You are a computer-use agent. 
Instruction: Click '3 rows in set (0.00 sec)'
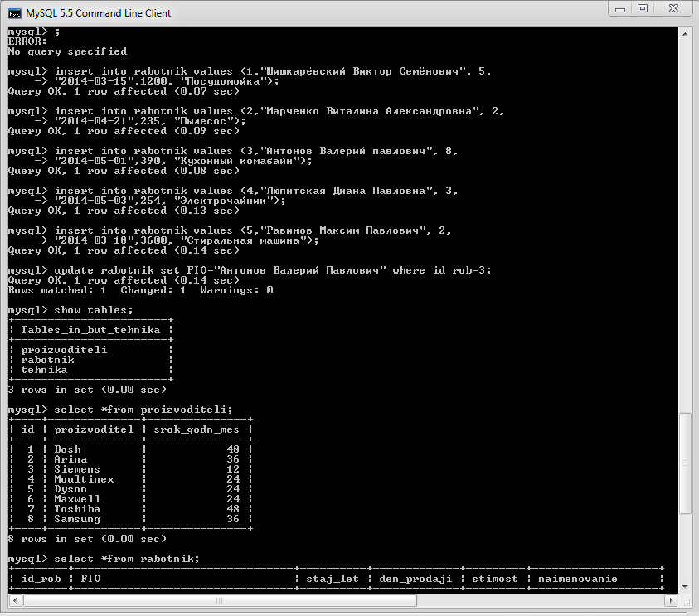87,390
